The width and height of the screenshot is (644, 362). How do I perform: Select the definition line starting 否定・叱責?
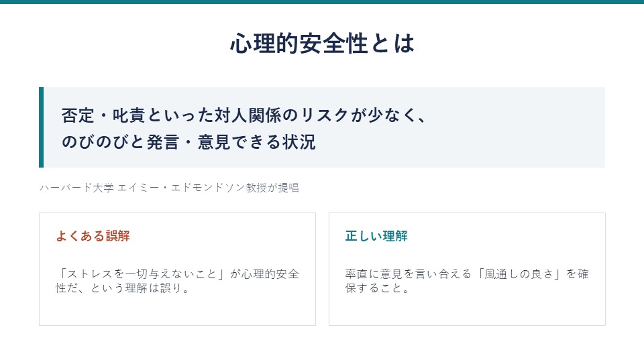(244, 115)
